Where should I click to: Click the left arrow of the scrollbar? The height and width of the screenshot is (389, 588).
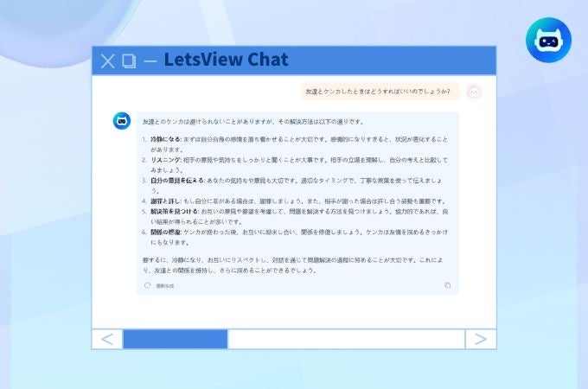107,339
